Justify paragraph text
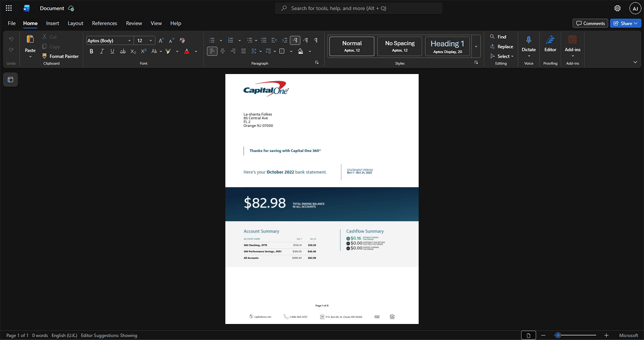The height and width of the screenshot is (340, 644). click(243, 51)
